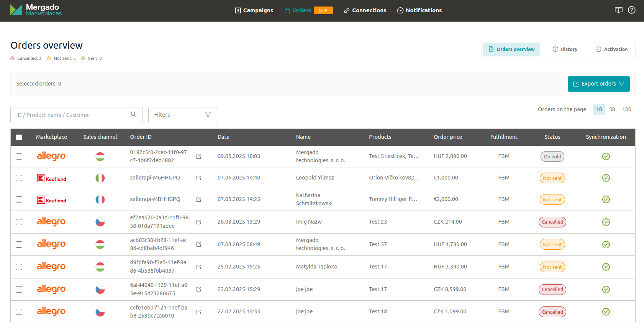Check the Imię Nazw order checkbox
644x331 pixels.
click(19, 222)
